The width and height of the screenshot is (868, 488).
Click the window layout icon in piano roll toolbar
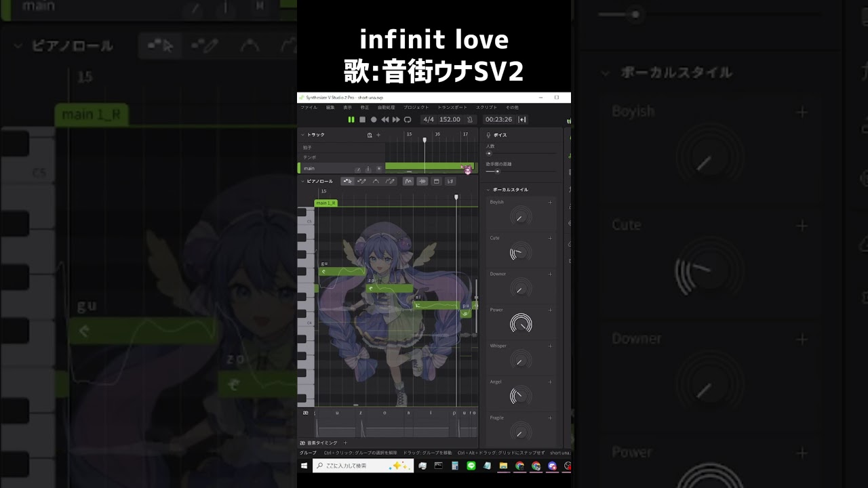[x=437, y=181]
